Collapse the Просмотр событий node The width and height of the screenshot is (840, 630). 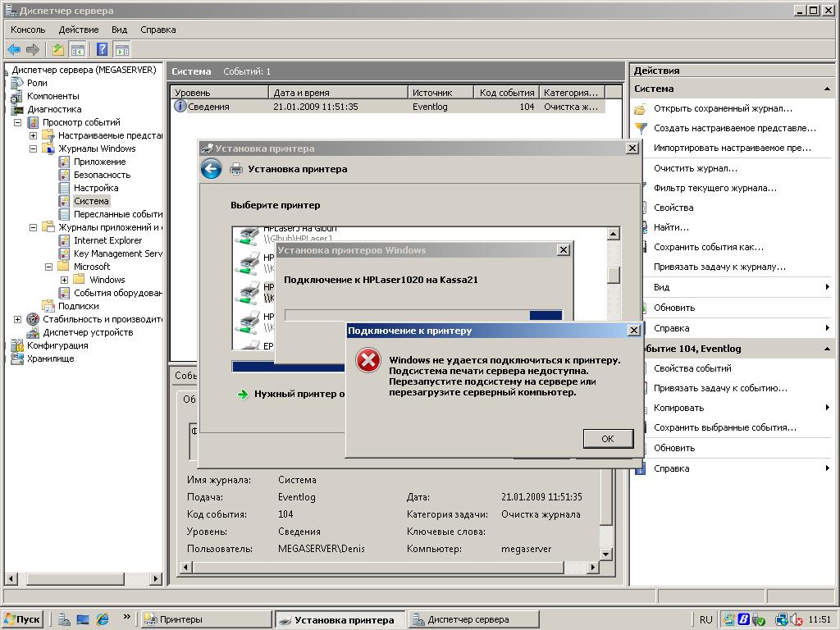[18, 122]
